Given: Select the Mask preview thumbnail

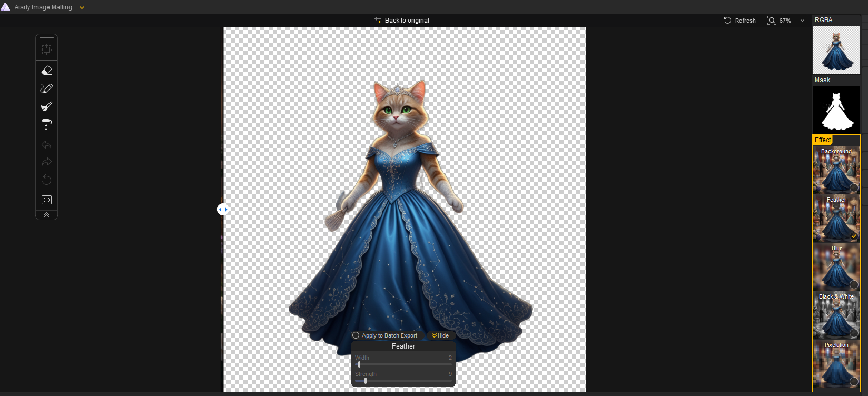Looking at the screenshot, I should [x=836, y=110].
